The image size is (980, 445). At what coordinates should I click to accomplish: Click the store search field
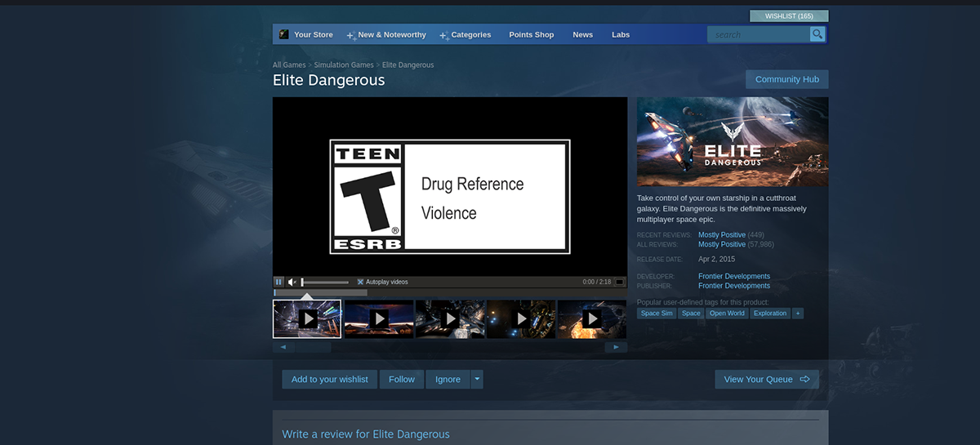pos(759,34)
